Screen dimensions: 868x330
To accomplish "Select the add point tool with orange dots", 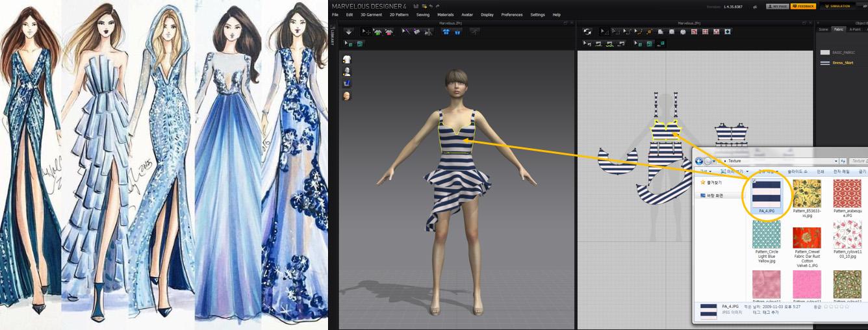I will click(x=639, y=31).
